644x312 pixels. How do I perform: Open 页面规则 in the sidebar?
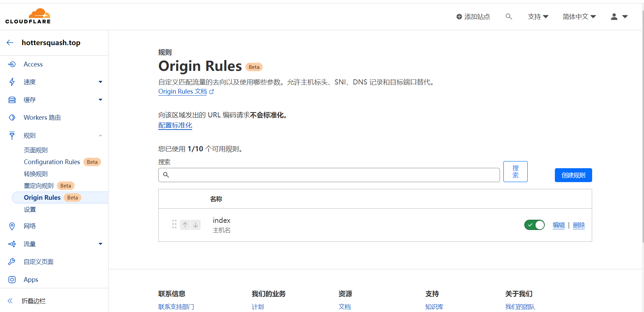coord(36,150)
